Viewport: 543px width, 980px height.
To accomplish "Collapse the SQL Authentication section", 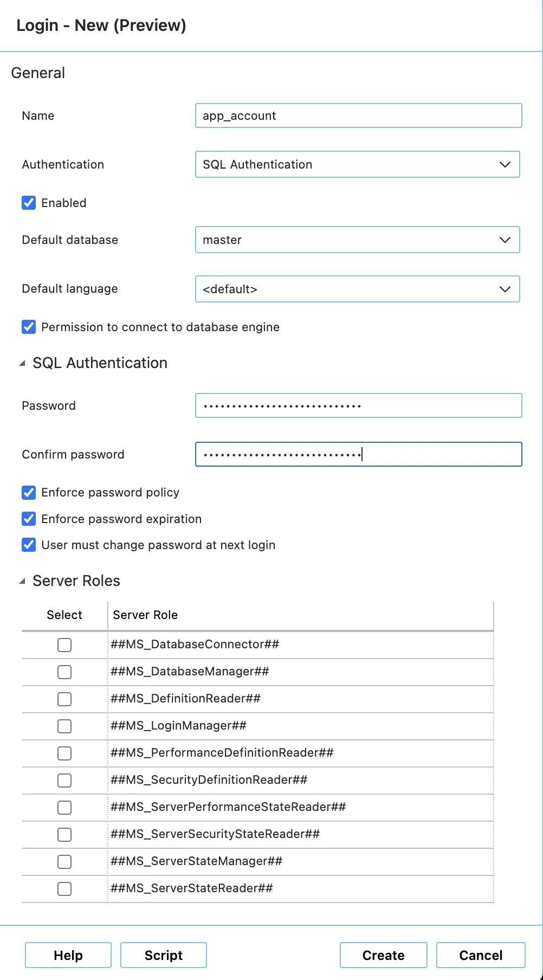I will [x=22, y=363].
